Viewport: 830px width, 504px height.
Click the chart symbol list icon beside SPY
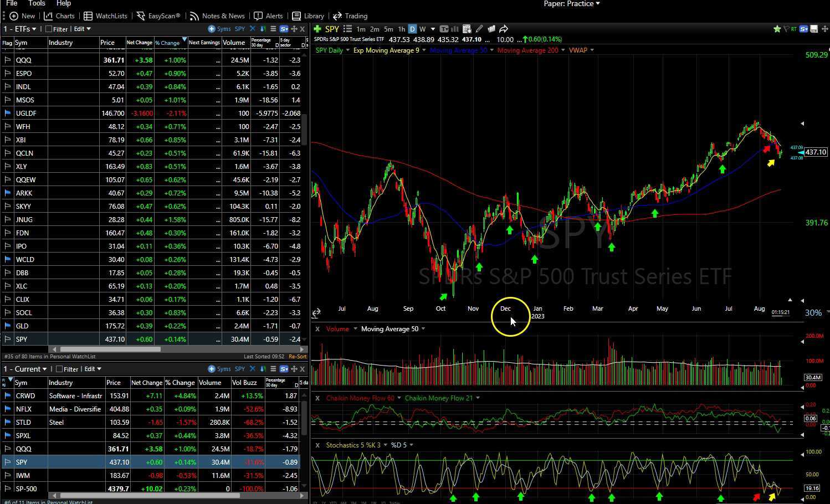pyautogui.click(x=347, y=29)
